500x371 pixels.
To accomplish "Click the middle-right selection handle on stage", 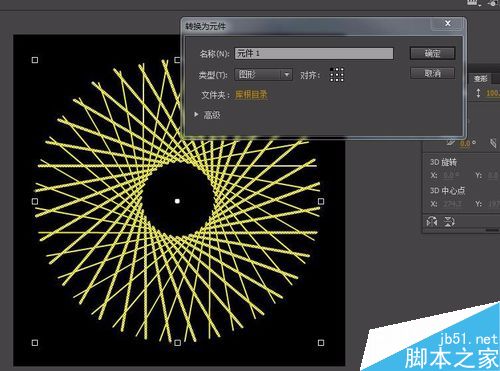I will [x=321, y=201].
